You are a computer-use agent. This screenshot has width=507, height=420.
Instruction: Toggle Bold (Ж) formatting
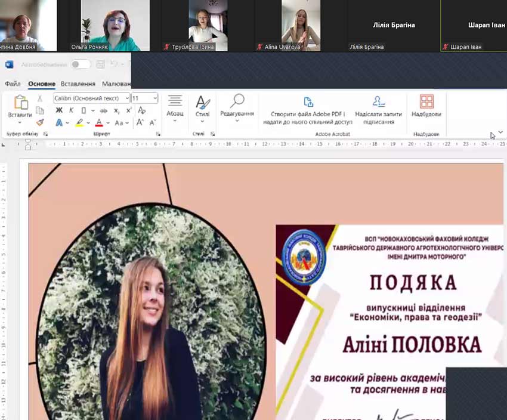tap(58, 110)
